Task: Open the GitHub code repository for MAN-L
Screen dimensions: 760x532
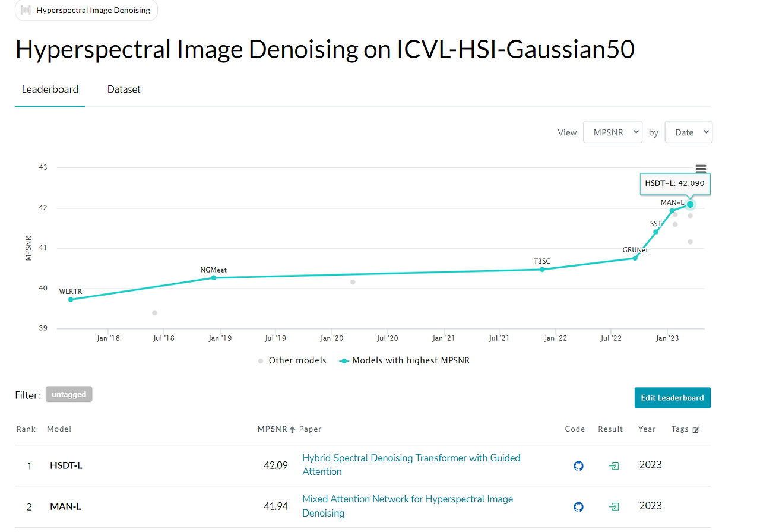Action: click(x=578, y=506)
